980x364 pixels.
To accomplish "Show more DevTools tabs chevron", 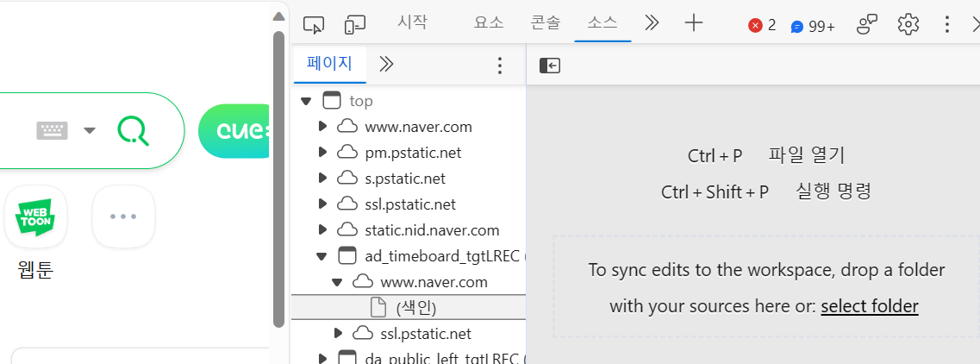I will point(652,23).
